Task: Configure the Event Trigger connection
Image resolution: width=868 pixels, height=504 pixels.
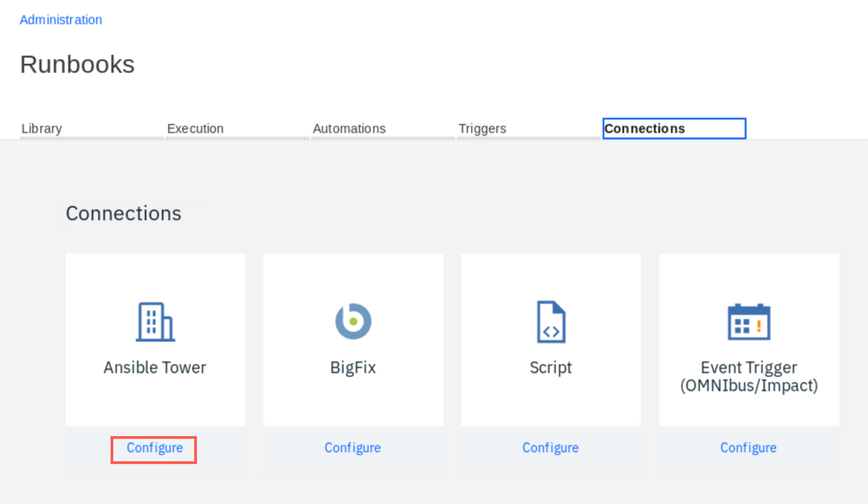Action: click(x=748, y=447)
